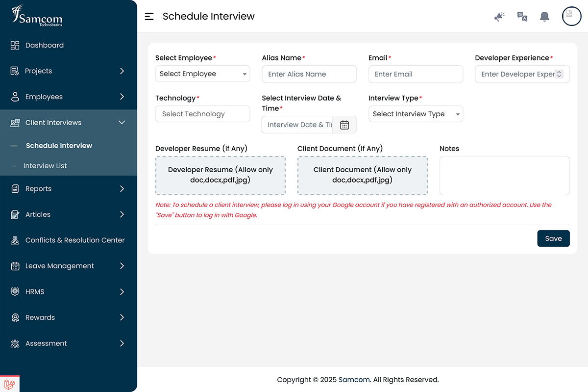
Task: Click the Reports sidebar icon
Action: 15,189
